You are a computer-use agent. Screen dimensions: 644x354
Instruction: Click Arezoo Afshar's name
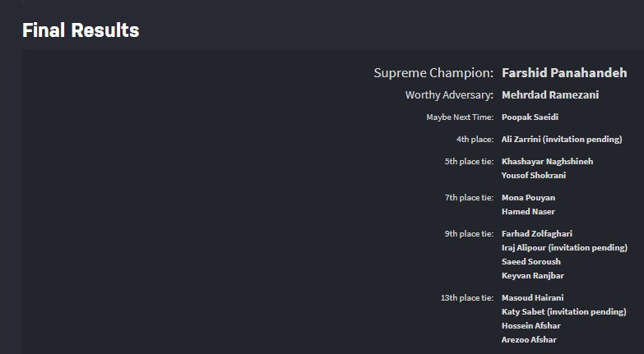click(530, 340)
